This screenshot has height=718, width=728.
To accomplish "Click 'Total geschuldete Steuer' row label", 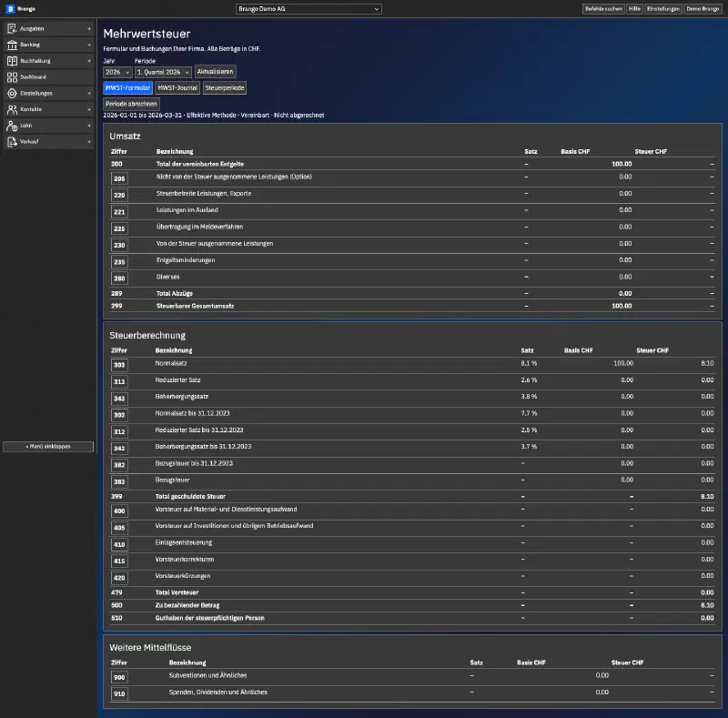I will coord(190,497).
